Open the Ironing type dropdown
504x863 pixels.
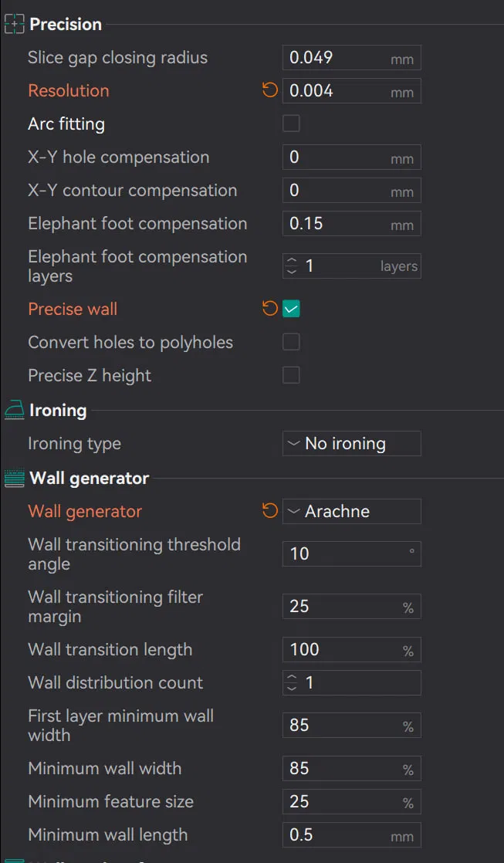click(x=351, y=444)
